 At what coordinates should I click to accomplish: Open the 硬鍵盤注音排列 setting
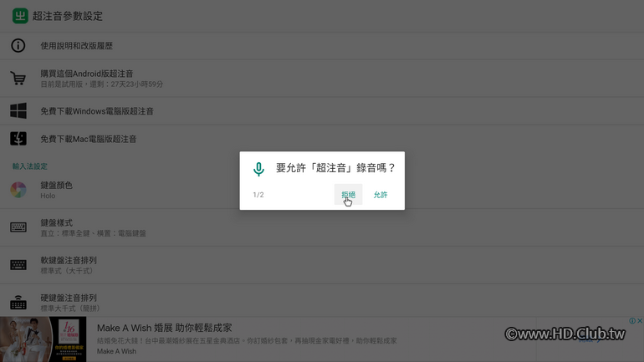[322, 300]
